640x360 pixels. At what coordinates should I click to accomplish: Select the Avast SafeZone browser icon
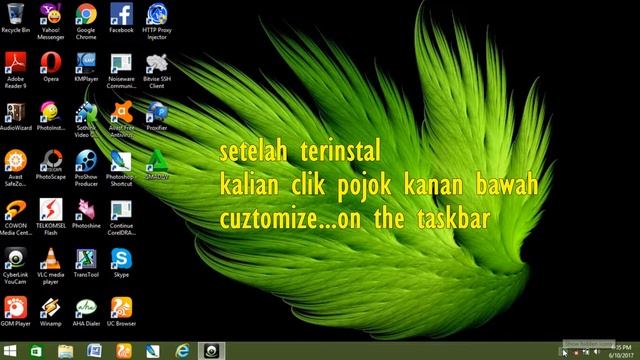[16, 168]
